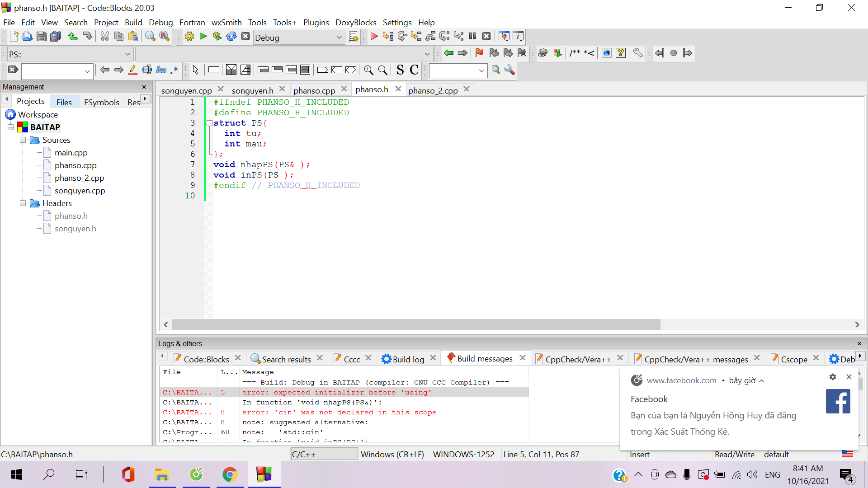Click the zoom in magnifier icon
Viewport: 868px width, 488px height.
click(x=369, y=70)
